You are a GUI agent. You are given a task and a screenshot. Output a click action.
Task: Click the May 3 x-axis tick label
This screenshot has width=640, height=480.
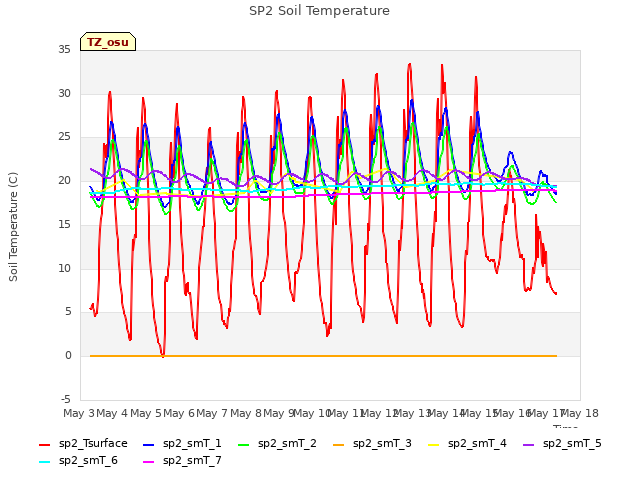pyautogui.click(x=78, y=413)
